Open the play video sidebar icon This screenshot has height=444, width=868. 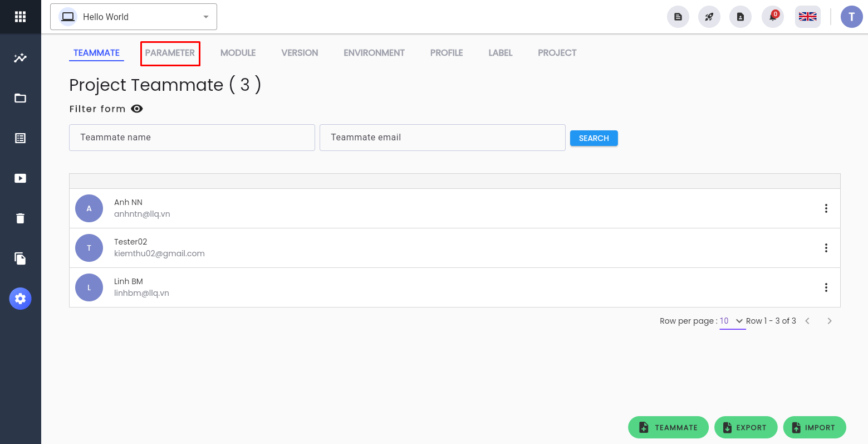(21, 178)
